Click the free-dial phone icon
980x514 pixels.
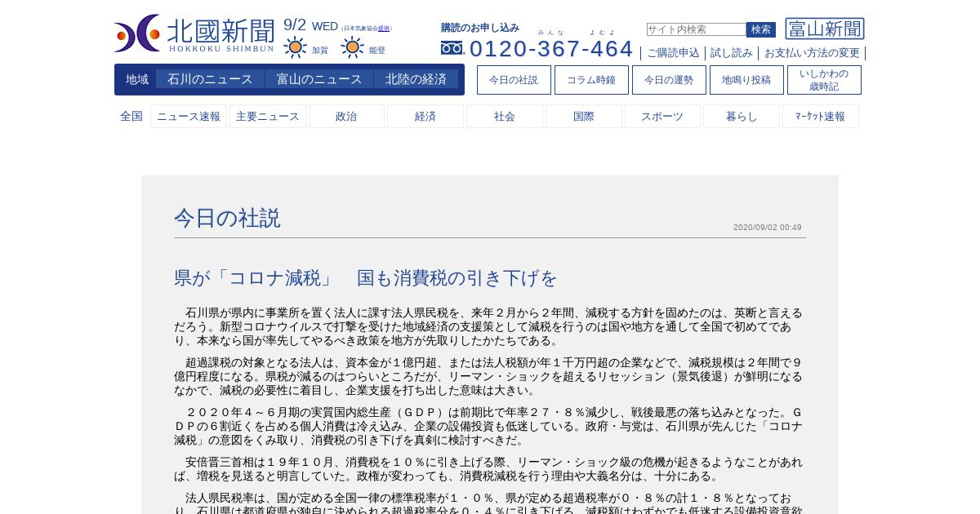pyautogui.click(x=452, y=48)
